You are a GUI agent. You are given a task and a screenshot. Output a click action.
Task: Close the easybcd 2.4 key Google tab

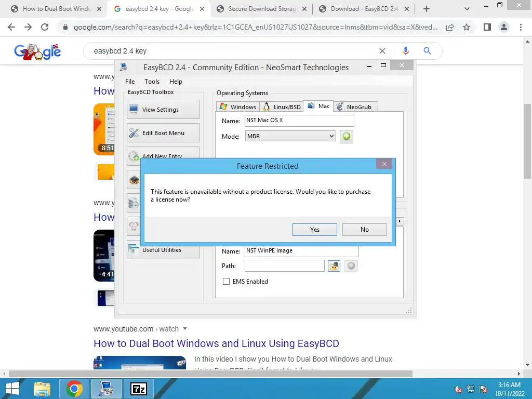pyautogui.click(x=202, y=9)
